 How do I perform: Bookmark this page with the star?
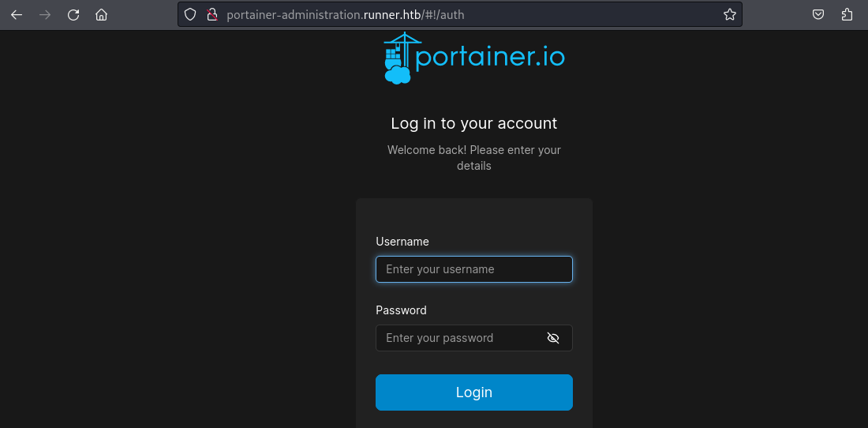[x=729, y=14]
